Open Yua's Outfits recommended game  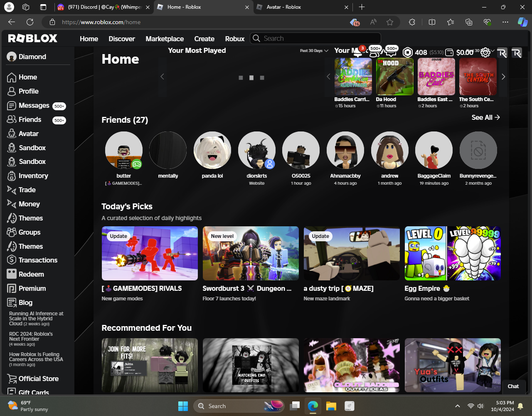tap(453, 365)
